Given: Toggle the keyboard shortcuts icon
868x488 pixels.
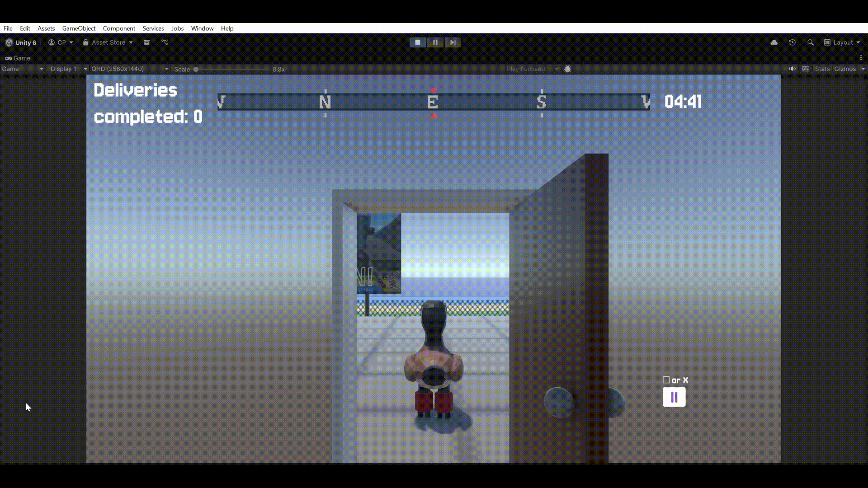Looking at the screenshot, I should pos(806,69).
